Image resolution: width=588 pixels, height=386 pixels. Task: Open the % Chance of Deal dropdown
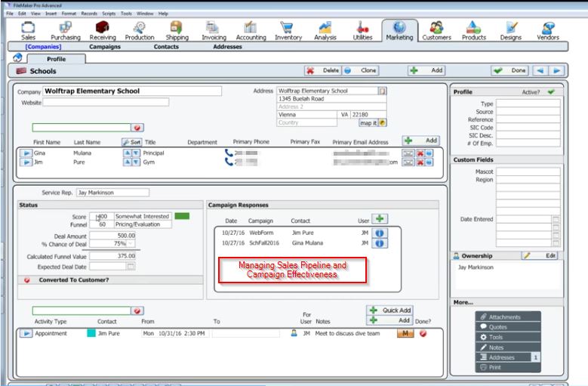131,244
